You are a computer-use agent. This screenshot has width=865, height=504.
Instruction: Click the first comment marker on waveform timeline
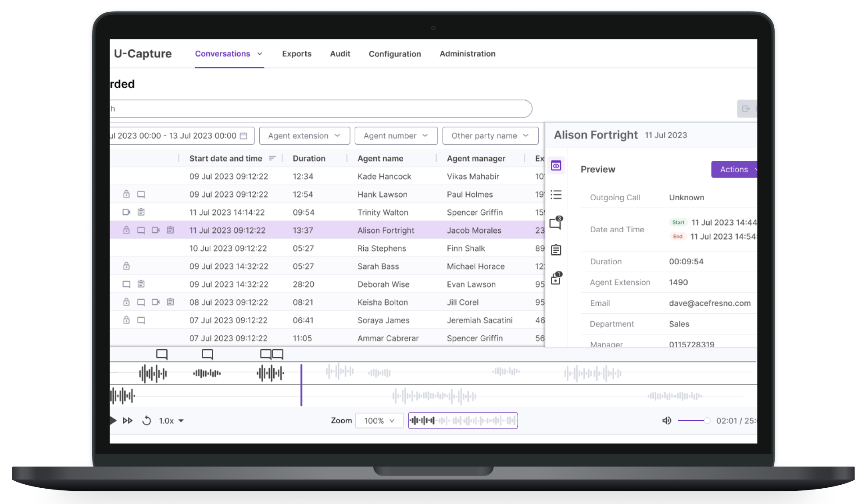click(162, 354)
